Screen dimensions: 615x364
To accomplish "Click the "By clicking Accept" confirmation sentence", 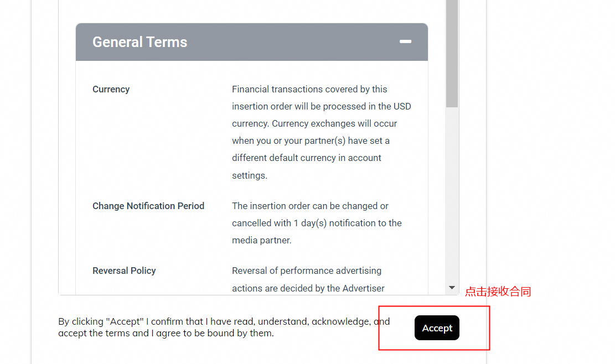I will pos(216,321).
